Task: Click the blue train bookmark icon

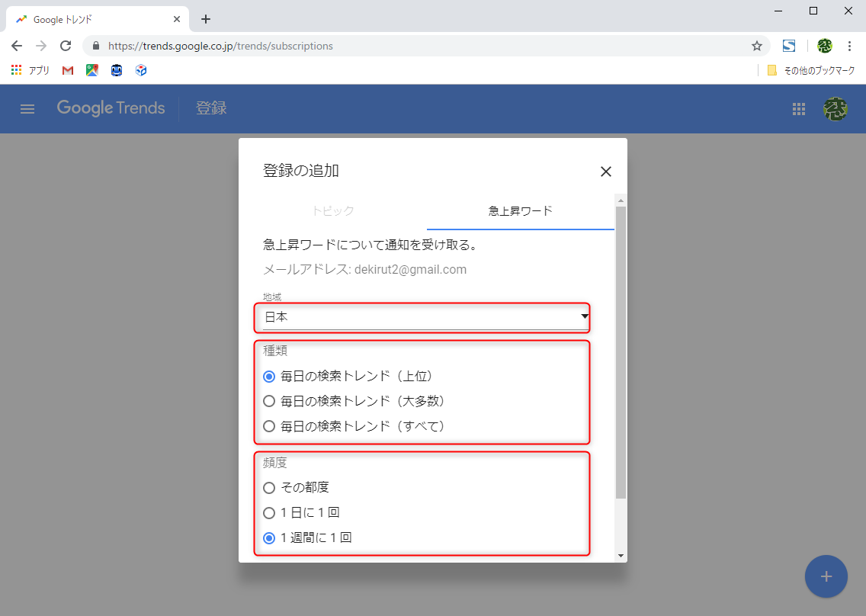Action: pyautogui.click(x=117, y=69)
